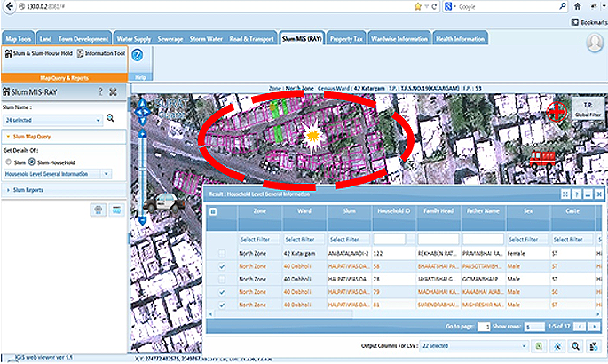
Task: Switch to the Water Supply tab
Action: [134, 39]
